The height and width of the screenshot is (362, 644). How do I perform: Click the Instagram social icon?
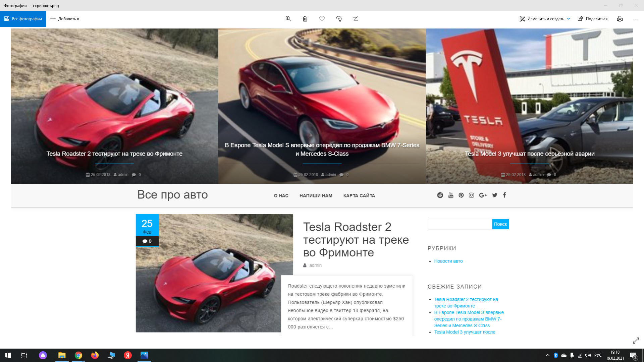[472, 195]
